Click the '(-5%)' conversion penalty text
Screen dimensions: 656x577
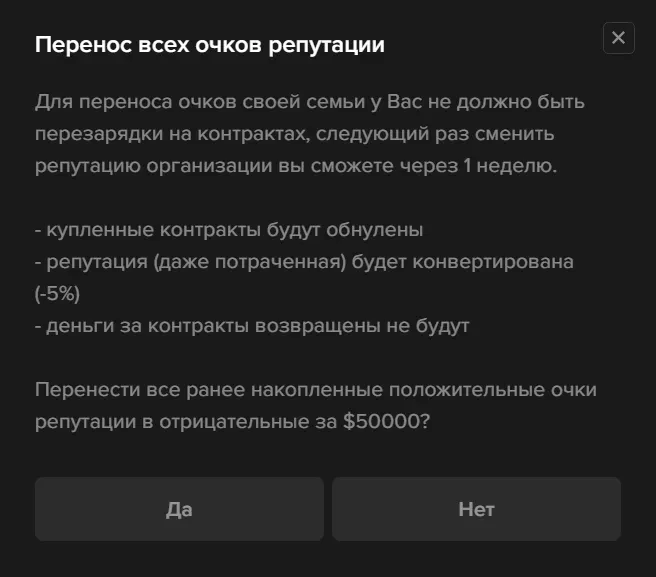[x=57, y=294]
